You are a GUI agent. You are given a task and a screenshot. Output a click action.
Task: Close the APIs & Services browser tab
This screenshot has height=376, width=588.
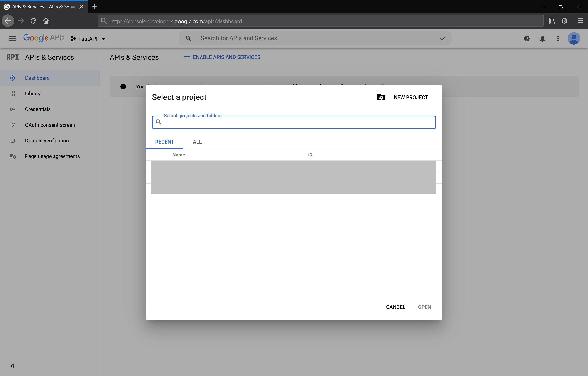81,7
